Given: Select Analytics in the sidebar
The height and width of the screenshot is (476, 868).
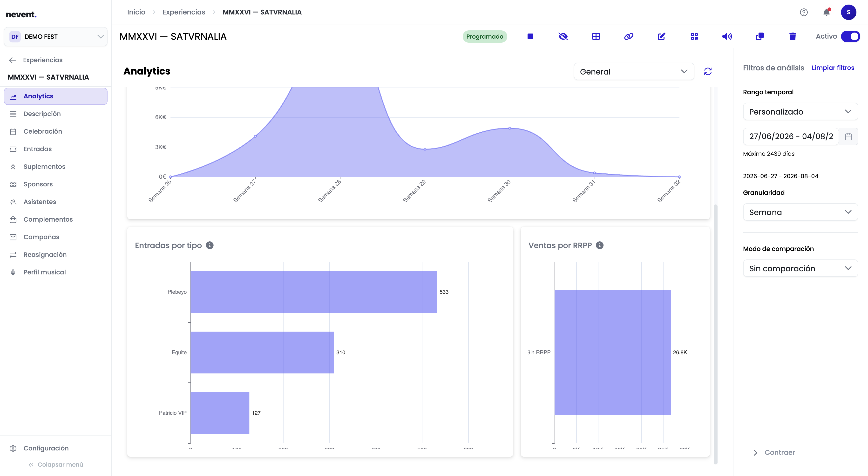Looking at the screenshot, I should pyautogui.click(x=56, y=96).
